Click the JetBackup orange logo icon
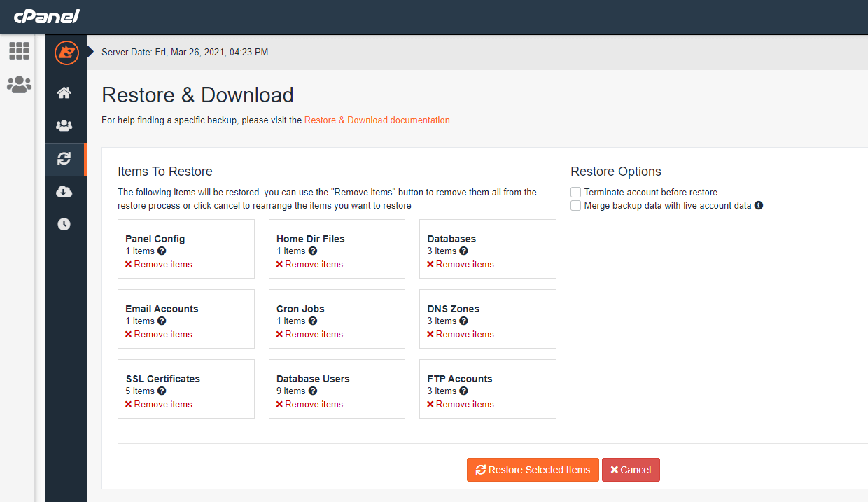 point(66,53)
